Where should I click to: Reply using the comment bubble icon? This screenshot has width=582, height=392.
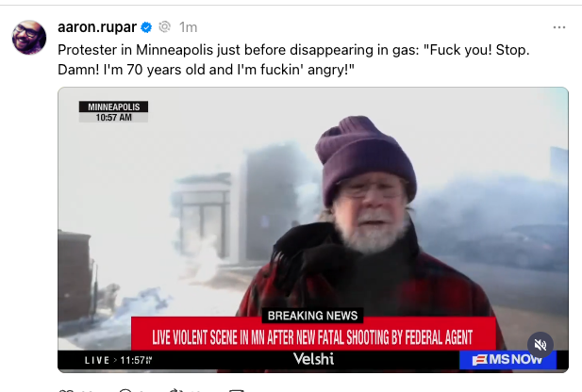click(125, 390)
